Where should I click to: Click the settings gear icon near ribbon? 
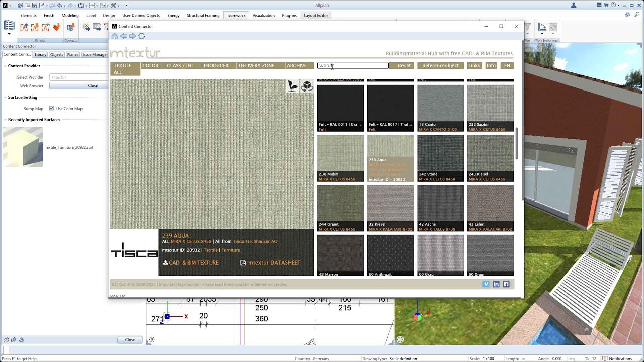click(x=628, y=15)
